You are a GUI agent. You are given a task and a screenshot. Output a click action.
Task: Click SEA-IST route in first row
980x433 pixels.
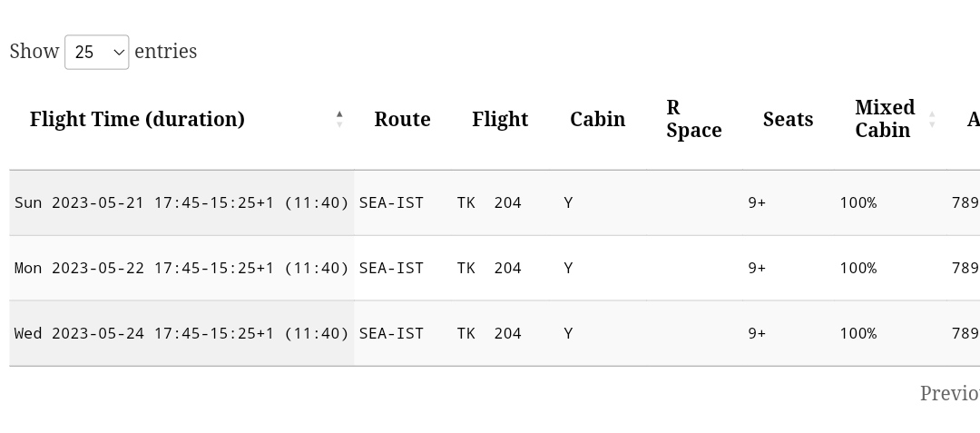[391, 202]
